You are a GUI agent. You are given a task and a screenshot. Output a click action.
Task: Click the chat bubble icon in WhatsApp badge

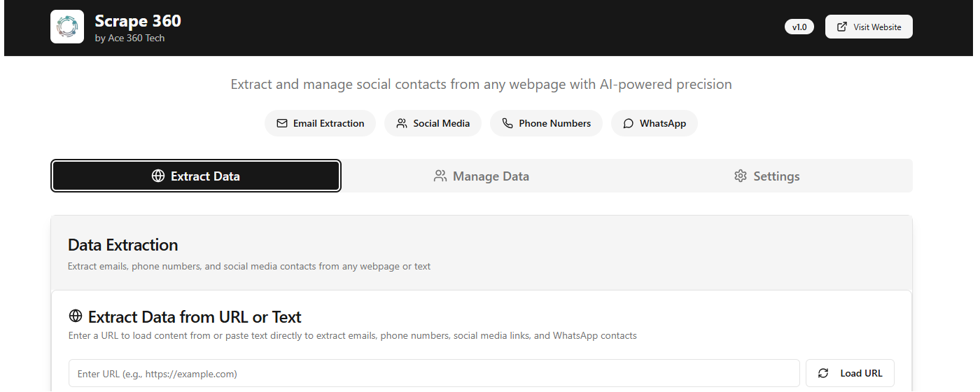(x=629, y=123)
